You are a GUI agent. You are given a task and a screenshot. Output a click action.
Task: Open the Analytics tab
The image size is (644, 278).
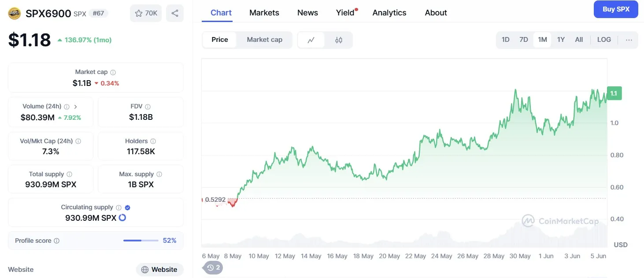[x=389, y=13]
